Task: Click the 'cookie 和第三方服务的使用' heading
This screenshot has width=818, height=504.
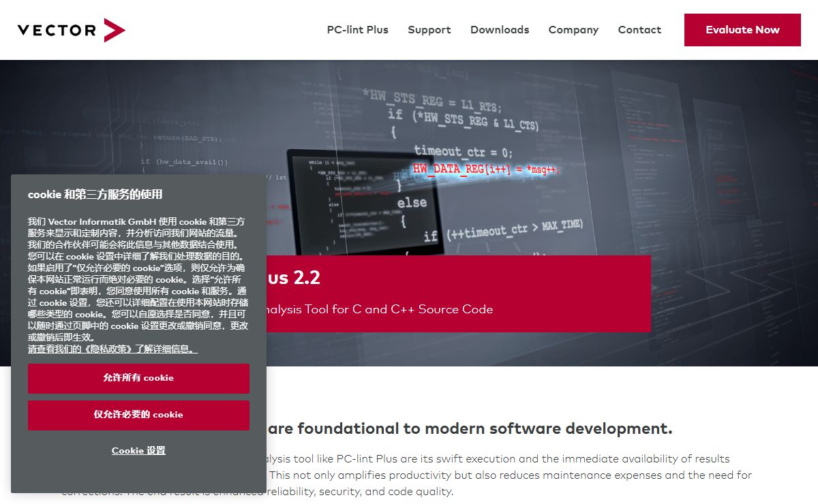Action: pyautogui.click(x=95, y=195)
